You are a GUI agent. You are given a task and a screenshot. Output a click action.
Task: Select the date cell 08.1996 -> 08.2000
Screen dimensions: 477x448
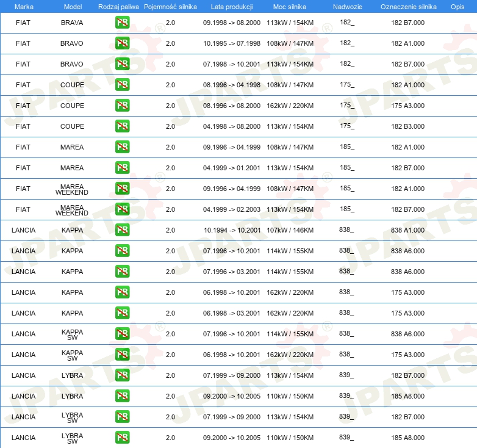click(232, 106)
